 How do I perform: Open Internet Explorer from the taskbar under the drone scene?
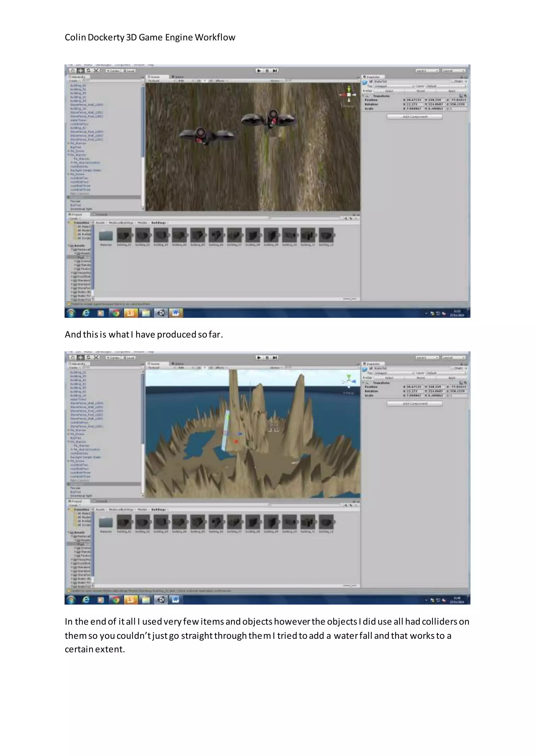86,312
